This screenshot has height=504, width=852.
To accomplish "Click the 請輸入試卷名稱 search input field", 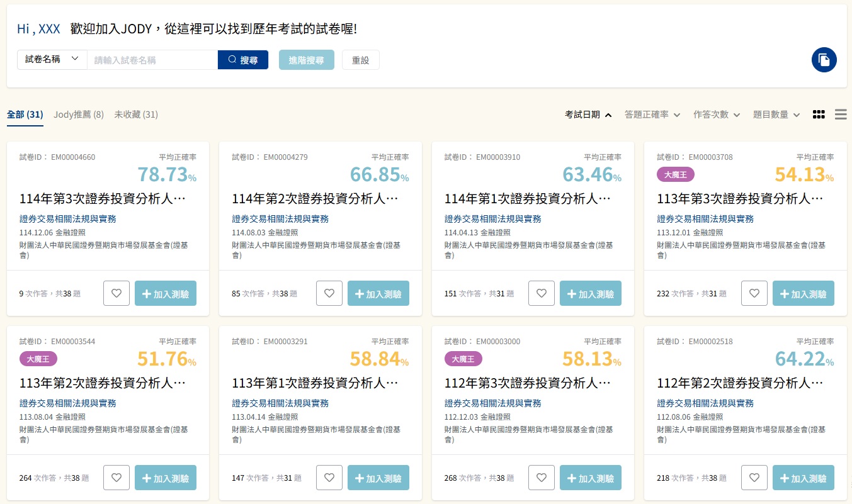I will [x=152, y=60].
